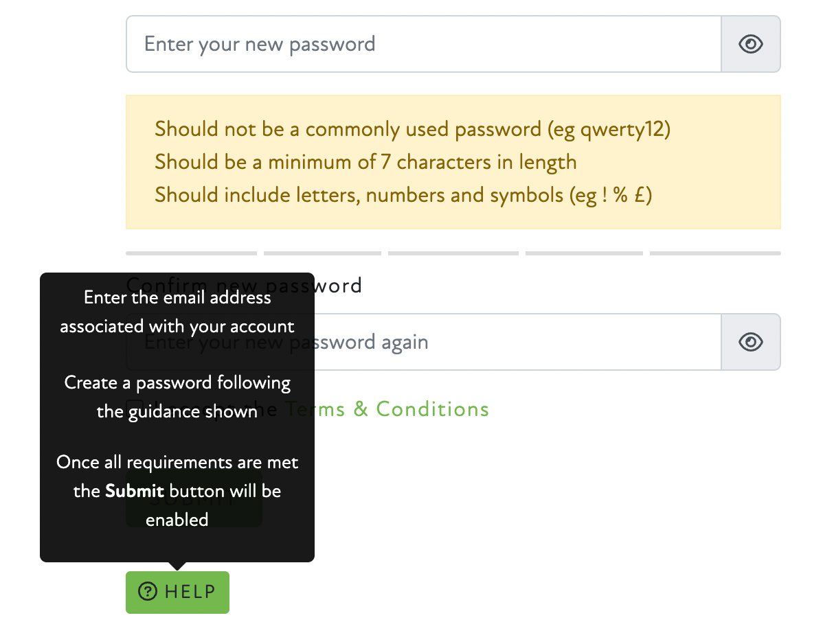The width and height of the screenshot is (834, 644).
Task: Click the second password strength bar segment
Action: (322, 253)
